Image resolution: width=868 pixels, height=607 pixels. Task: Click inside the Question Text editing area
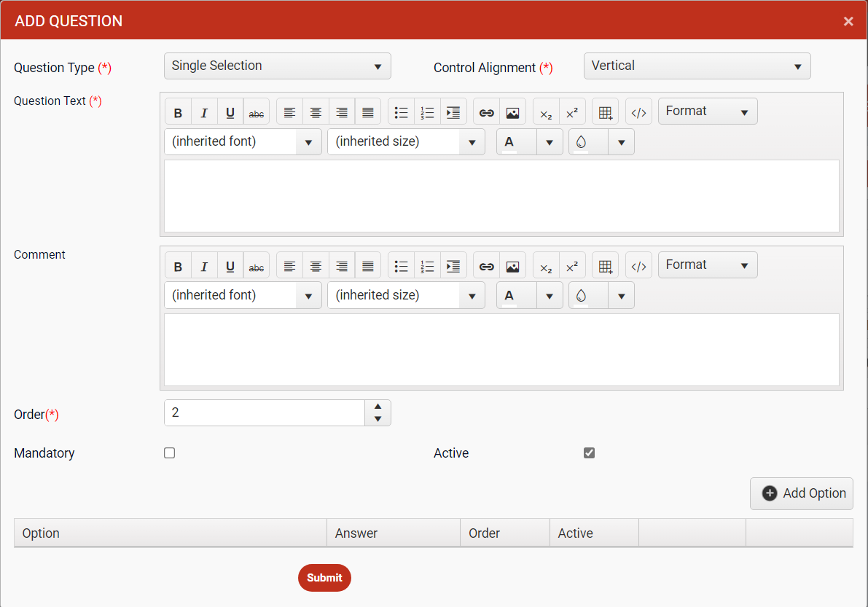[x=501, y=196]
